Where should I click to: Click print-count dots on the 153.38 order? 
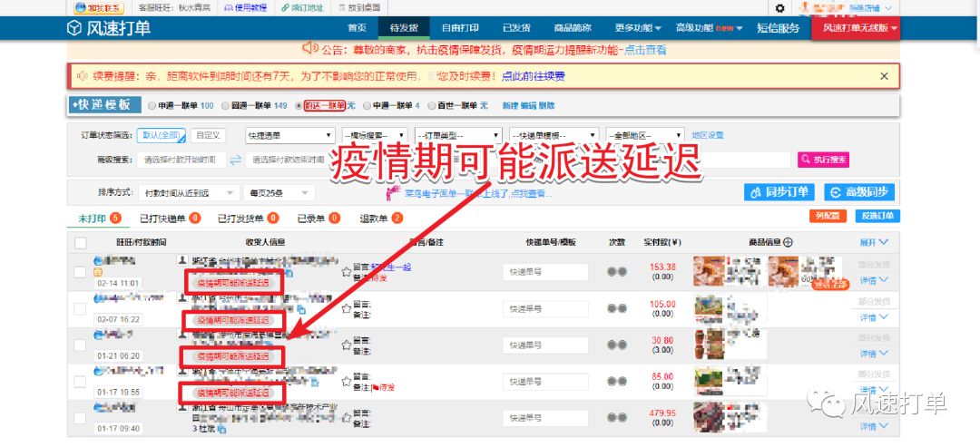click(x=617, y=272)
